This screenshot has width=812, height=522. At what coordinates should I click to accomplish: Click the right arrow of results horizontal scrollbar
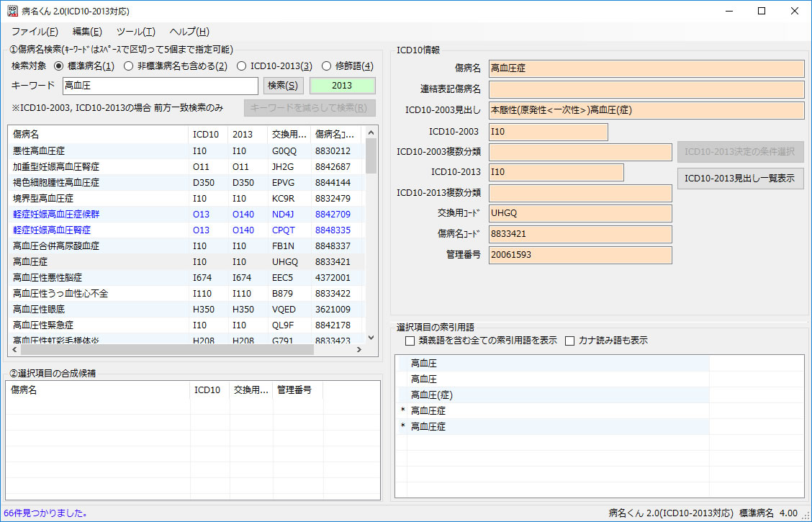pyautogui.click(x=359, y=349)
